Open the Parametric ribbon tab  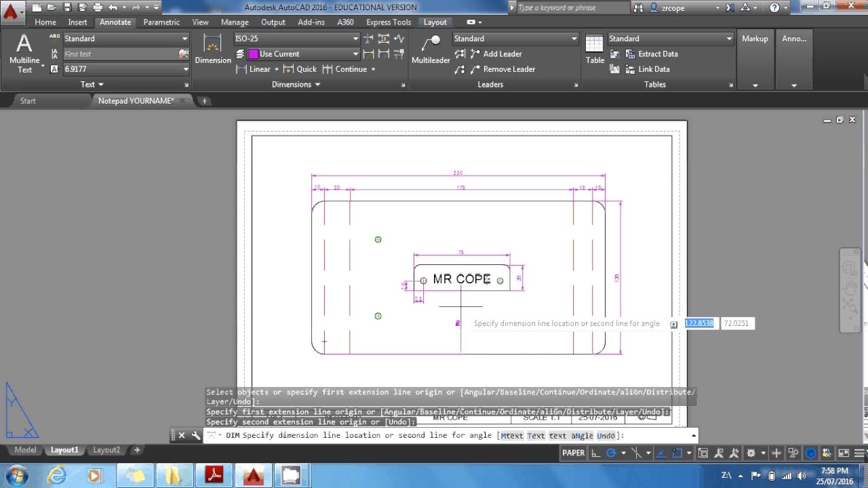click(161, 22)
